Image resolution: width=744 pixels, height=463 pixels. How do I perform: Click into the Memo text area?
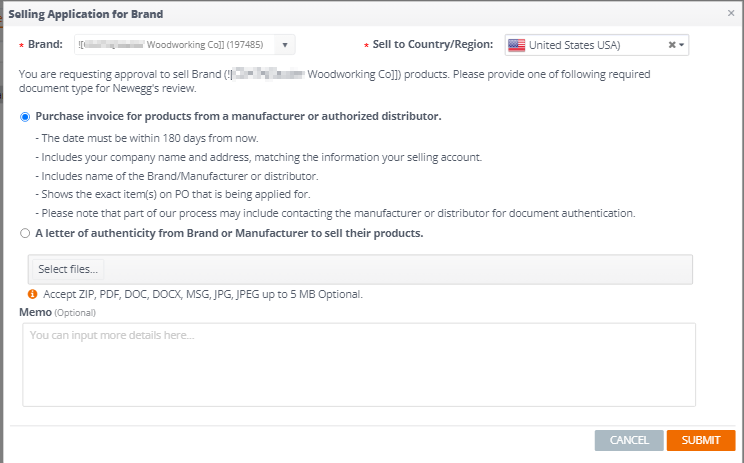click(x=359, y=365)
